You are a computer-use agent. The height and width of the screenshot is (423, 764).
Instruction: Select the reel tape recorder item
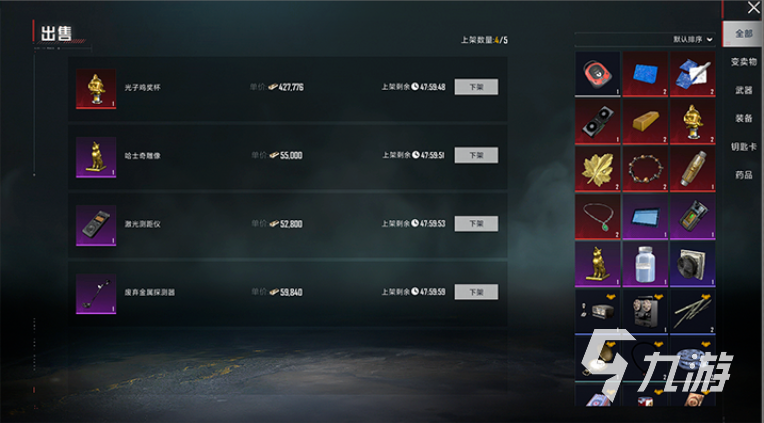[645, 311]
